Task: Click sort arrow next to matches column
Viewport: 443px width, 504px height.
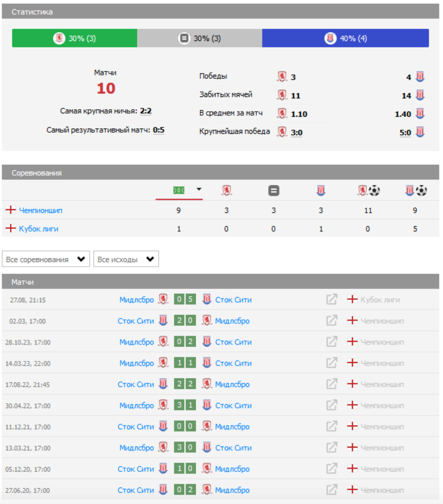Action: click(199, 189)
